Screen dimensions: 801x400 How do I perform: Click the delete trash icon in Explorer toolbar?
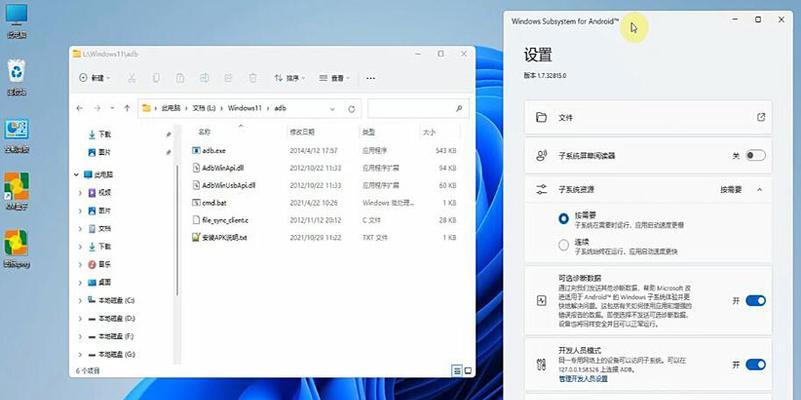point(252,78)
